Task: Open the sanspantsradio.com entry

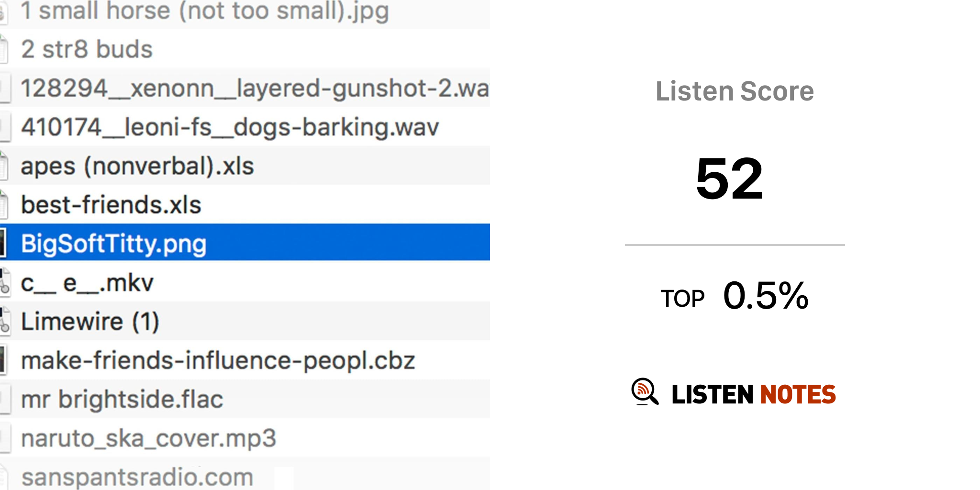Action: click(137, 477)
